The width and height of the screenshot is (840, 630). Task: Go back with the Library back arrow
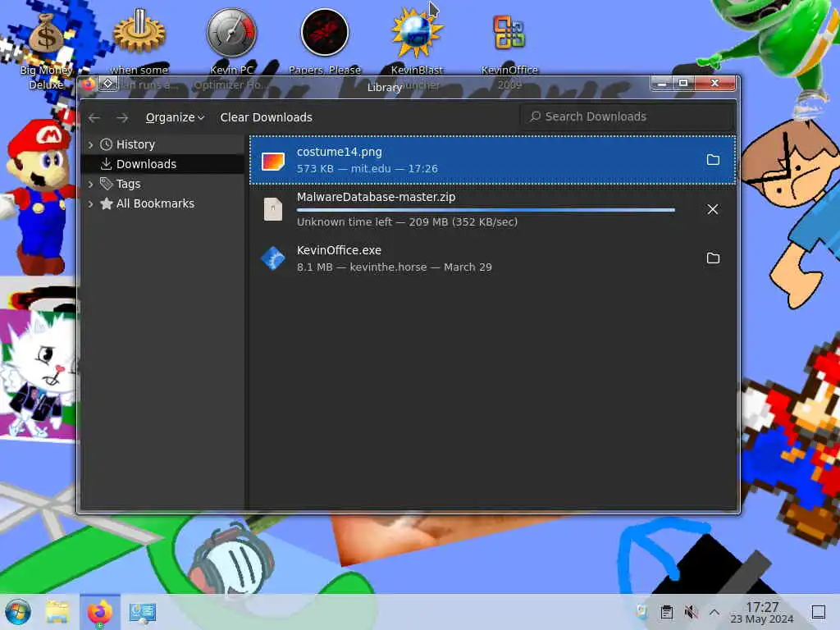[x=94, y=117]
